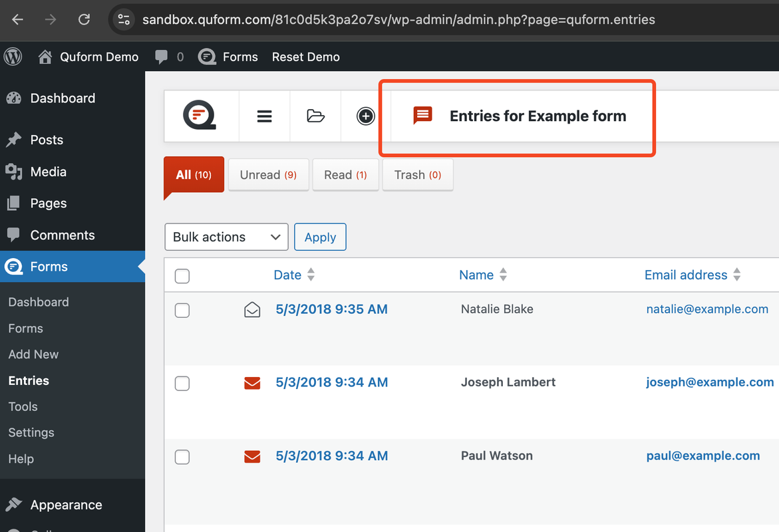Viewport: 779px width, 532px height.
Task: Click the red envelope icon for Paul Watson
Action: [x=252, y=456]
